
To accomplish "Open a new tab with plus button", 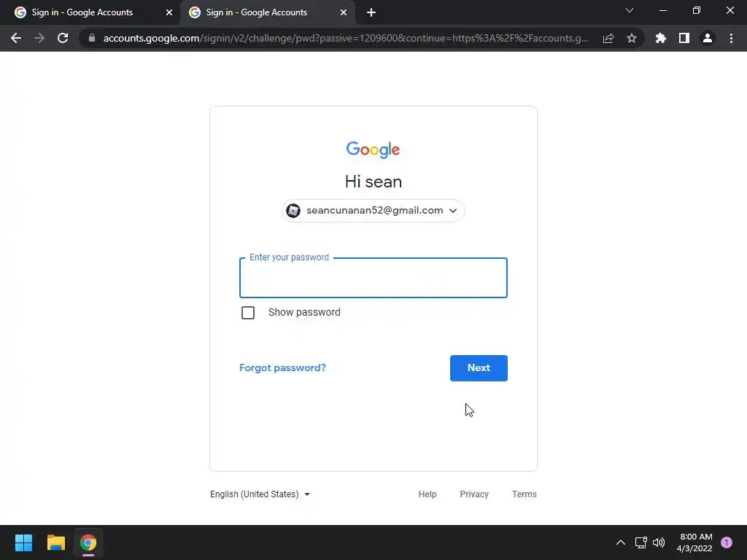I will pos(371,12).
